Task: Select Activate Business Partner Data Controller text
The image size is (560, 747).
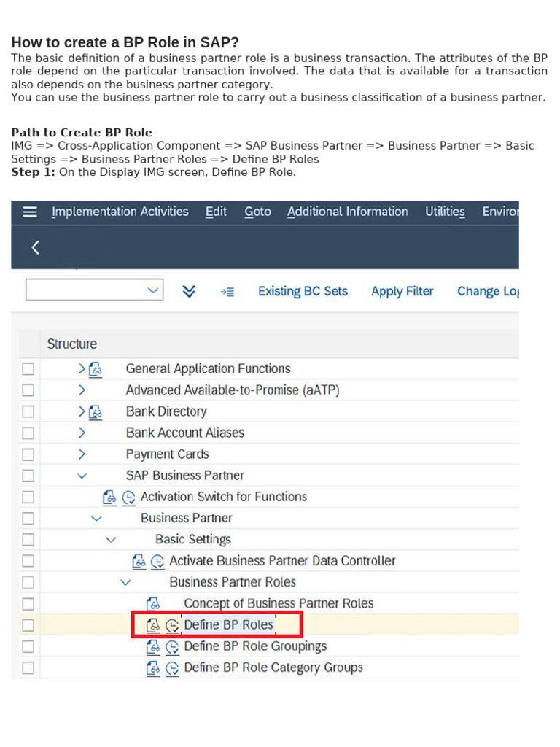Action: (x=282, y=561)
